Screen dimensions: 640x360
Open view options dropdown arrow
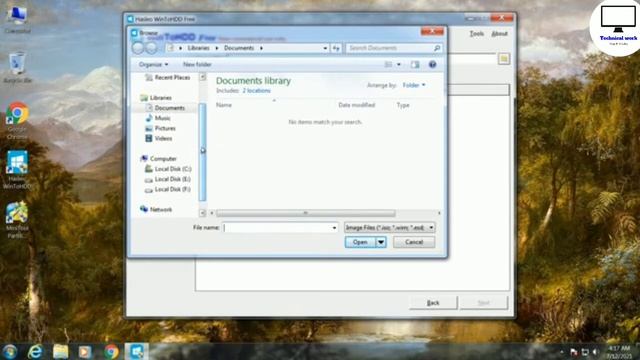pos(399,64)
